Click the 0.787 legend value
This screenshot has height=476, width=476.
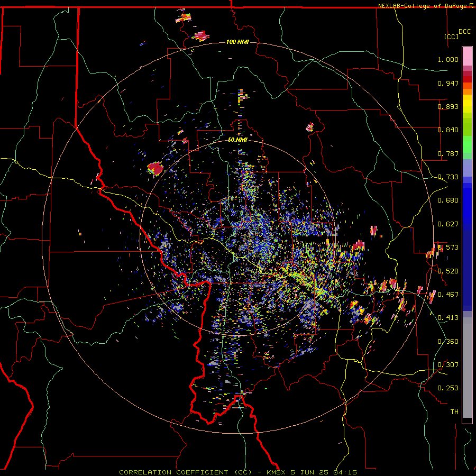pos(448,153)
